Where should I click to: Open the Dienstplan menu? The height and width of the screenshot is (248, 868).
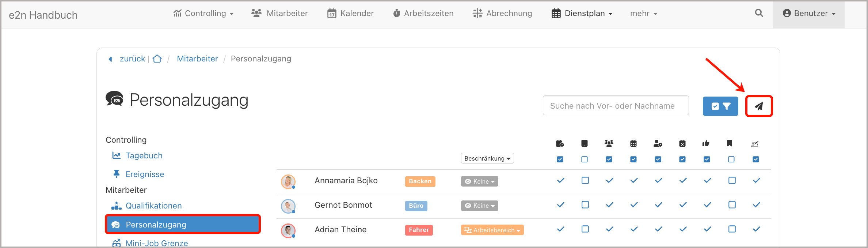(582, 13)
